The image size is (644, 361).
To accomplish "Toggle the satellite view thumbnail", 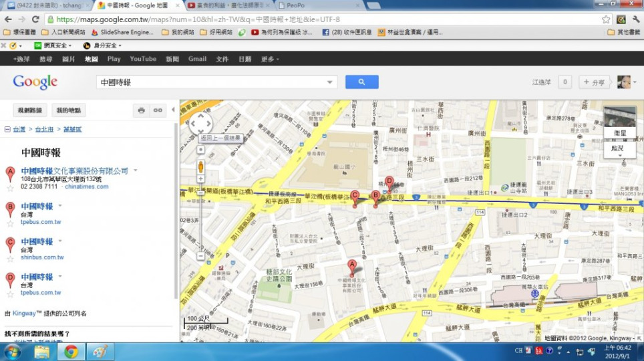I will point(619,121).
